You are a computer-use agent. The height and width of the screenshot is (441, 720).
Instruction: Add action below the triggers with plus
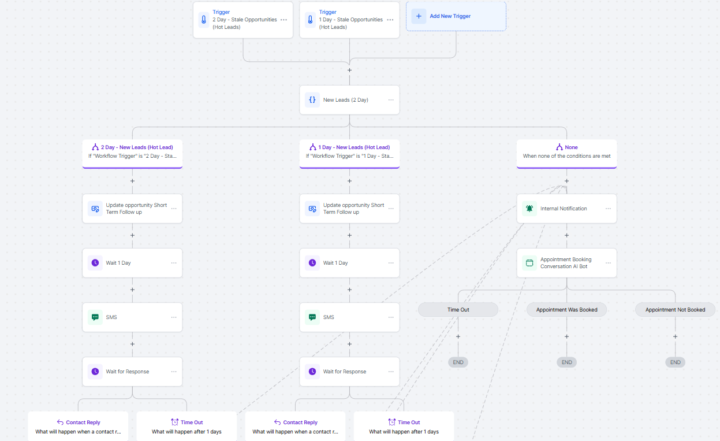(x=349, y=70)
